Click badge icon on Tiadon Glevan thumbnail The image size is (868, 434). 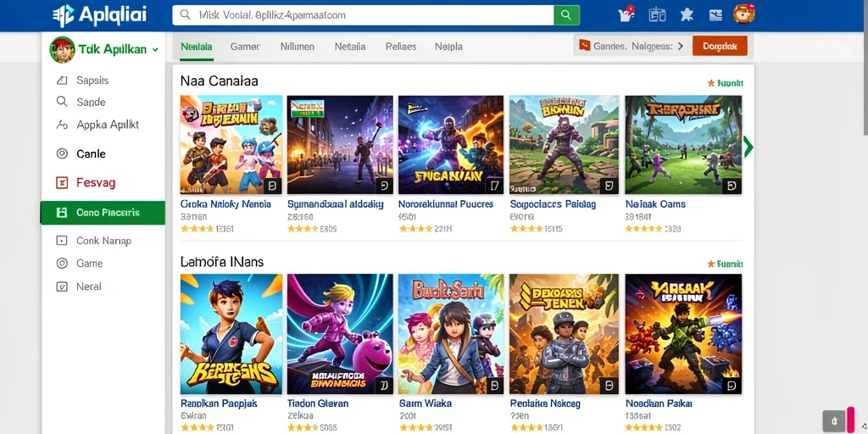(x=384, y=385)
